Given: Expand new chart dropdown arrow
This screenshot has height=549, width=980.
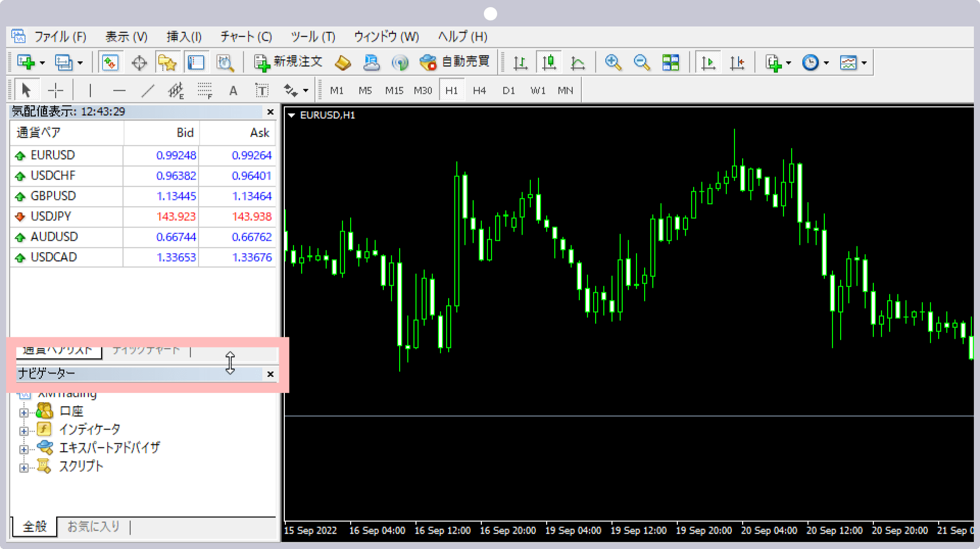Looking at the screenshot, I should click(x=42, y=63).
